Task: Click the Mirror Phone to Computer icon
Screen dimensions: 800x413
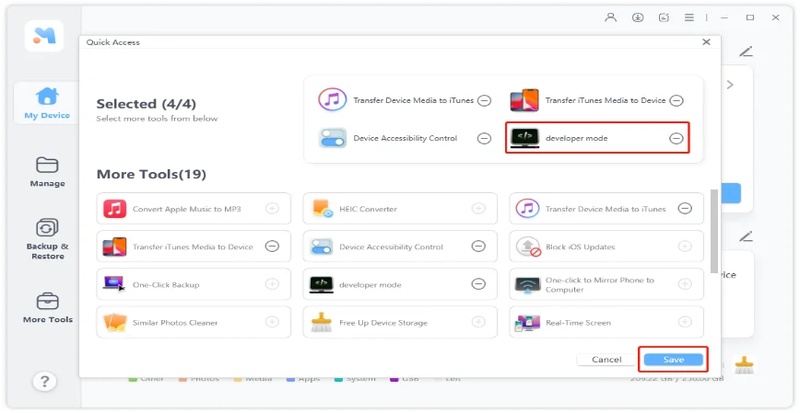Action: click(x=528, y=285)
